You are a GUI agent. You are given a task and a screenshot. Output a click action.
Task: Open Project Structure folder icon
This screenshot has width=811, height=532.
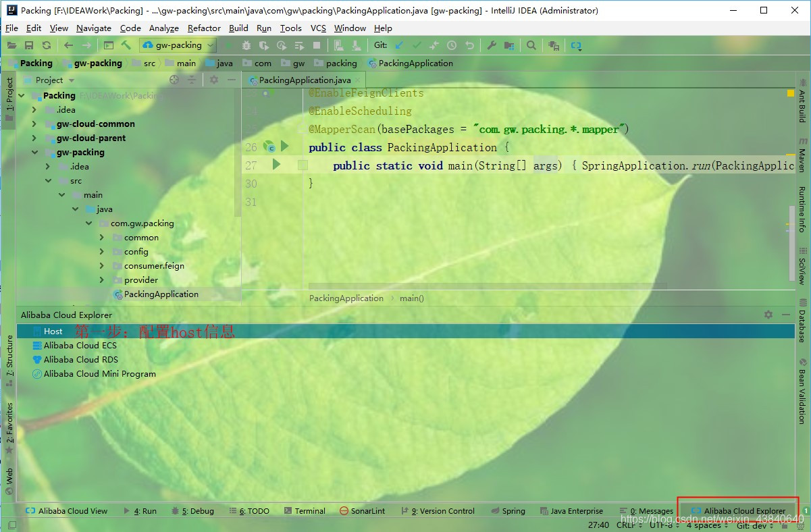tap(509, 45)
